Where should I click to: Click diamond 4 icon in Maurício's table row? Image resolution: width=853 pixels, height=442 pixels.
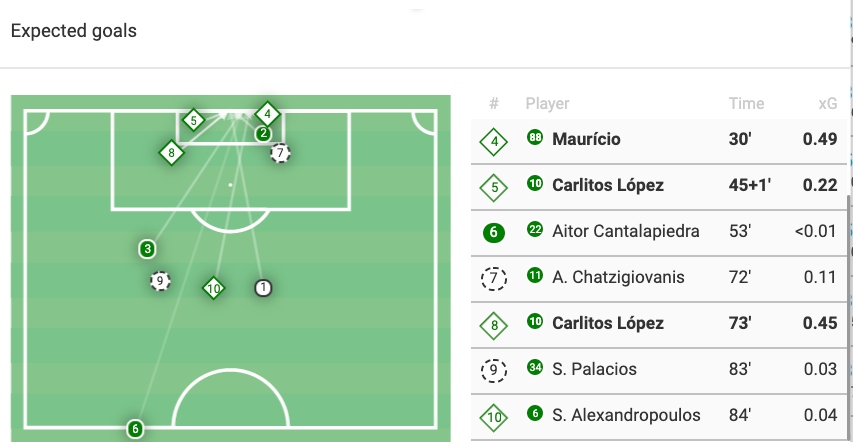click(x=494, y=141)
